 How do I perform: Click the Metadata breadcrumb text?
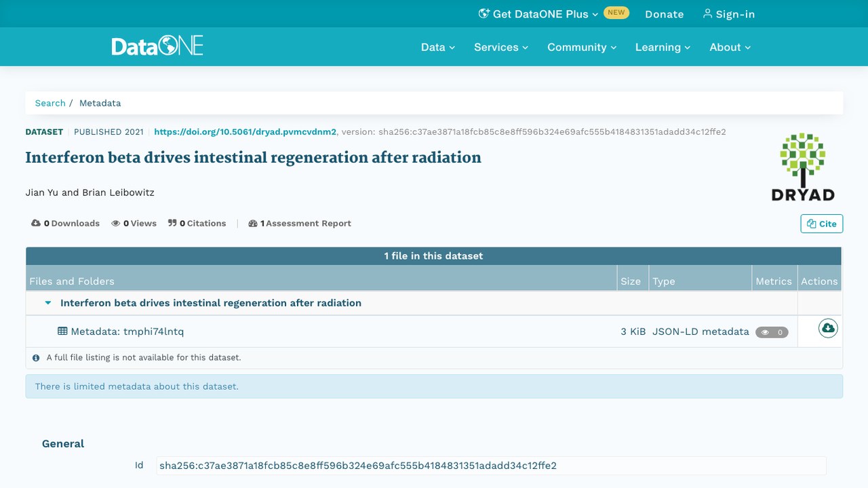(100, 103)
